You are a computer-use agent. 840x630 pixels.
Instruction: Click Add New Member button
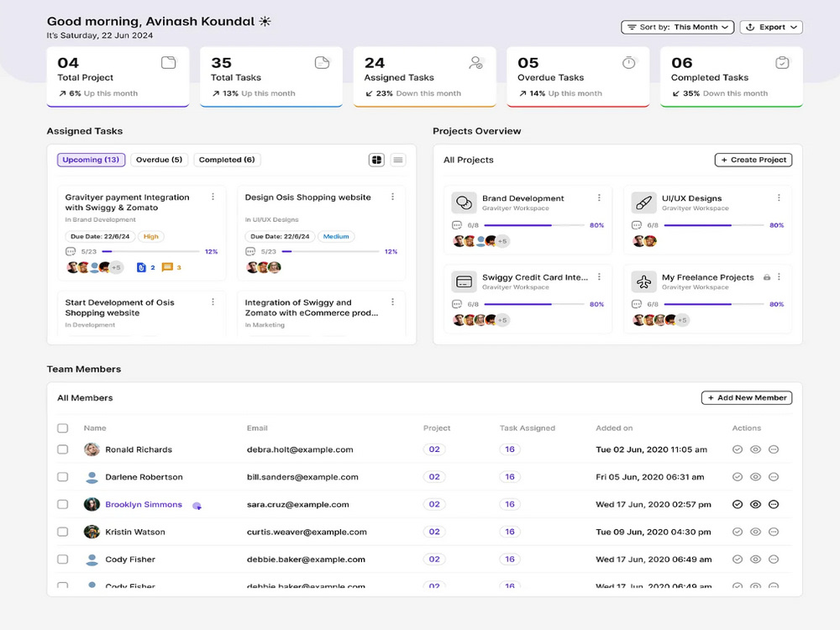[x=747, y=397]
